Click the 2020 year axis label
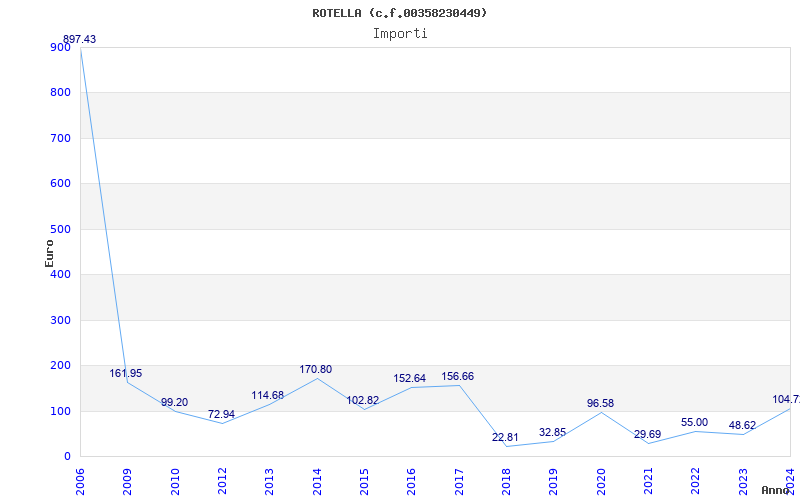800x500 pixels. click(x=601, y=481)
